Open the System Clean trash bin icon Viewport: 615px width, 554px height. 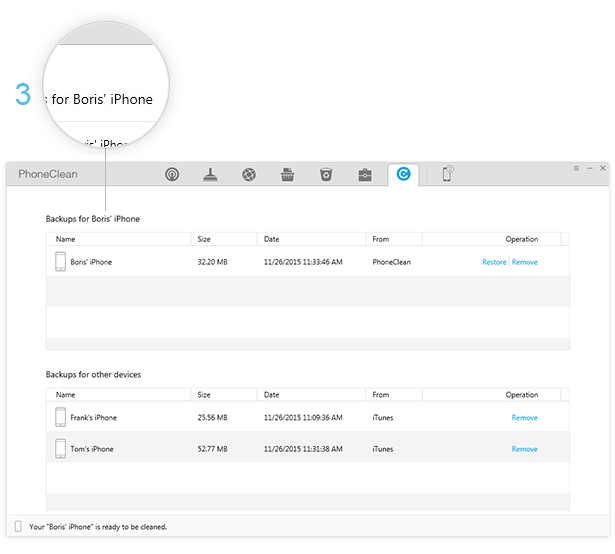[x=326, y=174]
